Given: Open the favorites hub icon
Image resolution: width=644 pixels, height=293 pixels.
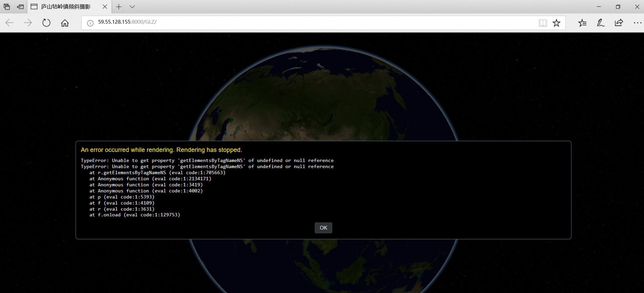Looking at the screenshot, I should click(x=582, y=23).
